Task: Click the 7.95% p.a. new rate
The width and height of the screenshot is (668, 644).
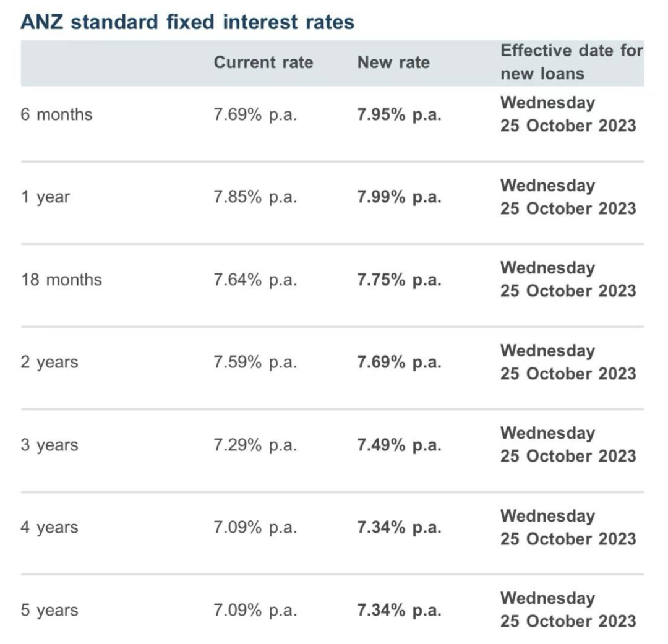Action: (399, 115)
